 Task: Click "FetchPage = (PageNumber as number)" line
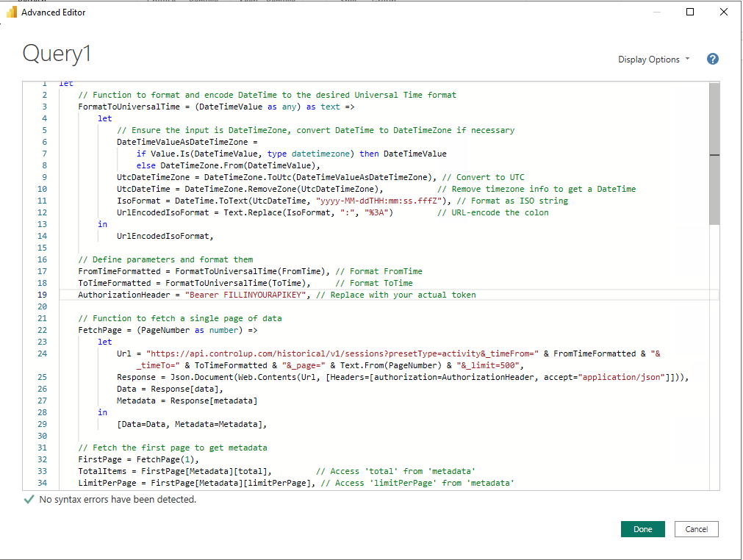pos(168,330)
